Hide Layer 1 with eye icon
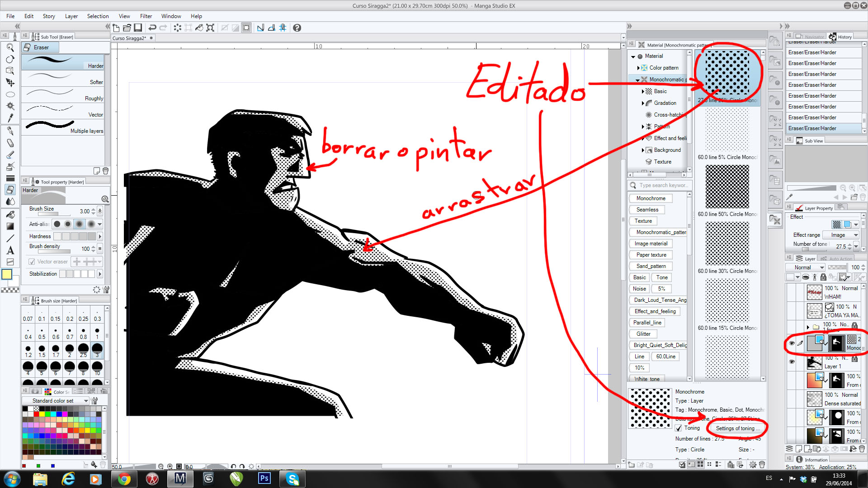Viewport: 868px width, 488px height. point(792,362)
